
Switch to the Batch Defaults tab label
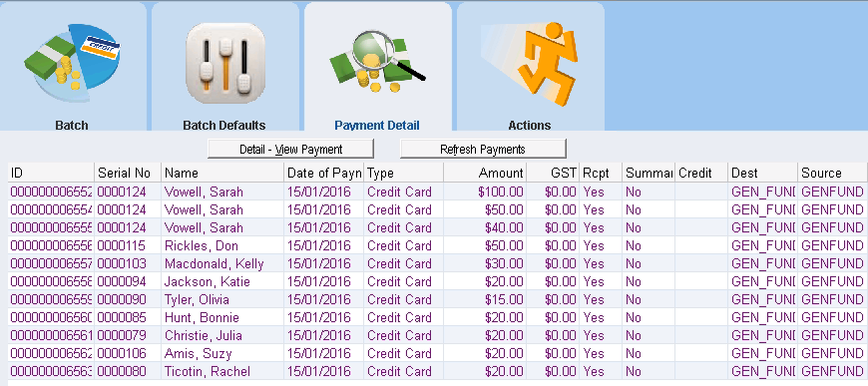[224, 125]
